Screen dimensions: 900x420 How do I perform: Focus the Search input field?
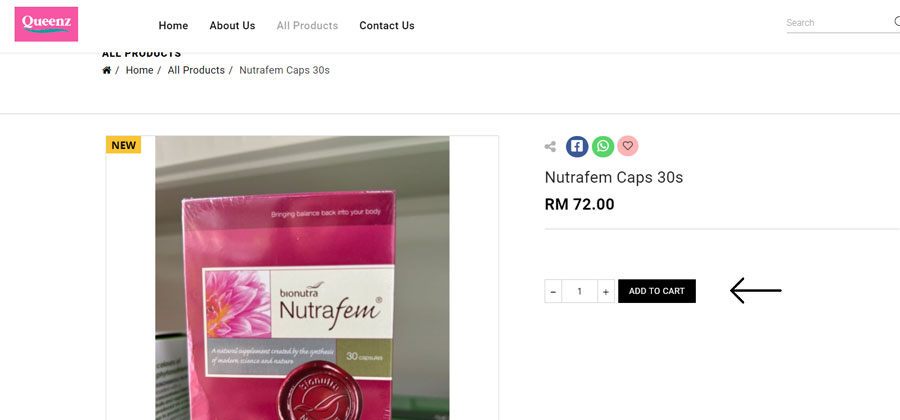tap(838, 23)
